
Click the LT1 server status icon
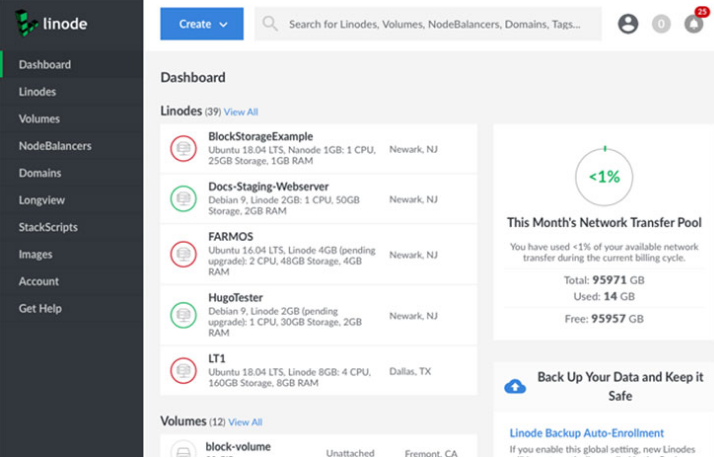(x=183, y=369)
